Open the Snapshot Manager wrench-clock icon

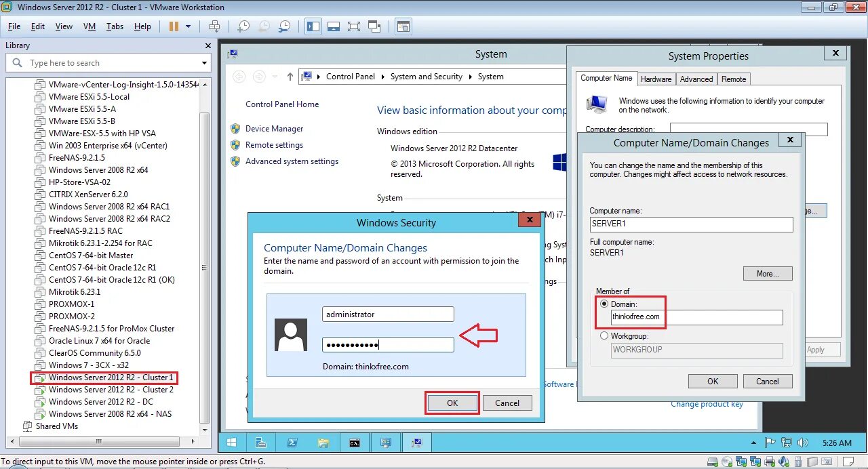coord(285,26)
